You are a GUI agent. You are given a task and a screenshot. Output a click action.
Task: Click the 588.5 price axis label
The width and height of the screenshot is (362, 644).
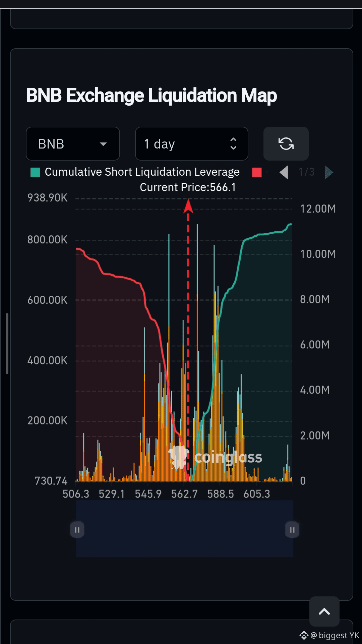pos(221,494)
